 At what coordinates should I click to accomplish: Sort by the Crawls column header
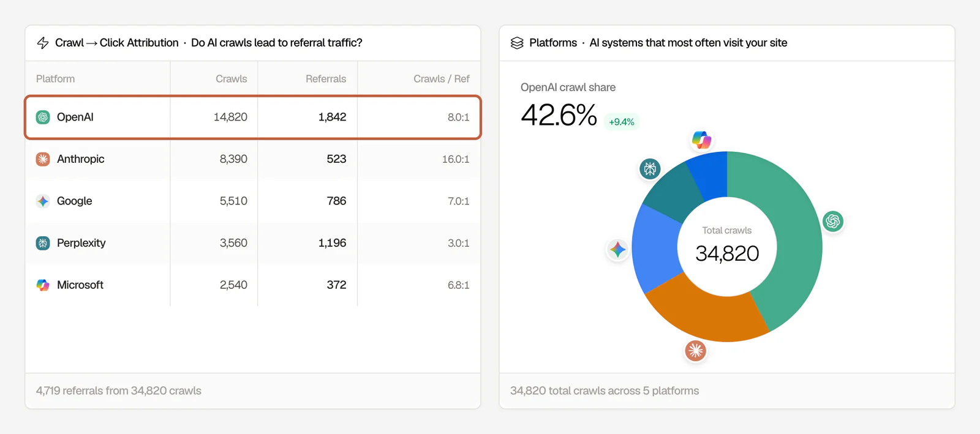point(232,79)
